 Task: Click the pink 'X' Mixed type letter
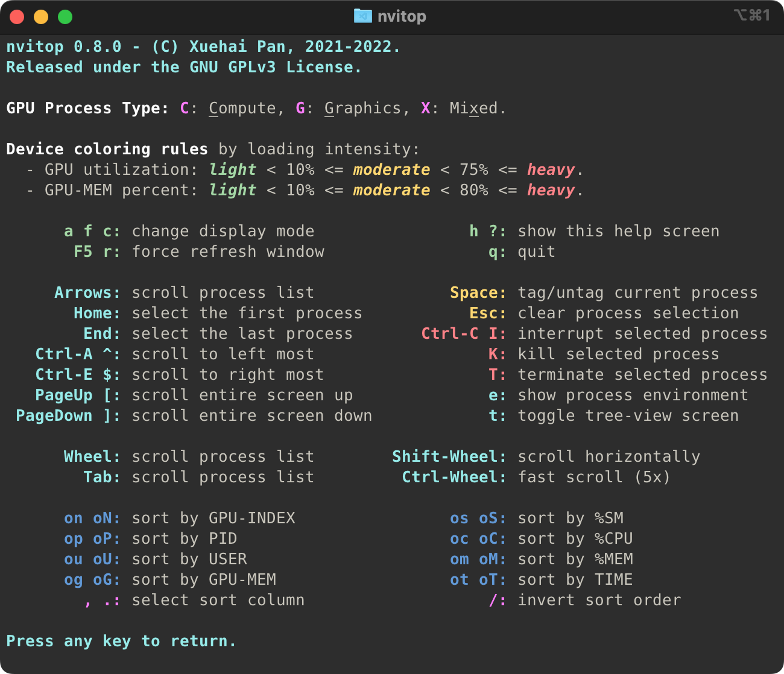426,108
